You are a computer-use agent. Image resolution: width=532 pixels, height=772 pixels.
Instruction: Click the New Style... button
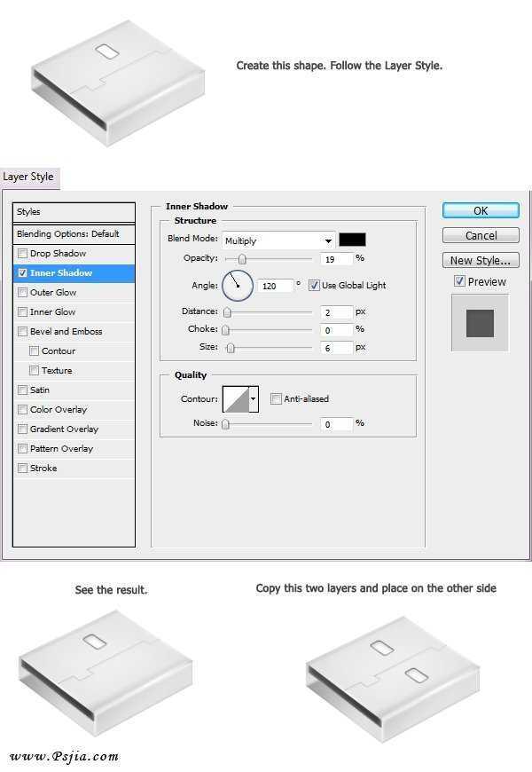click(481, 261)
